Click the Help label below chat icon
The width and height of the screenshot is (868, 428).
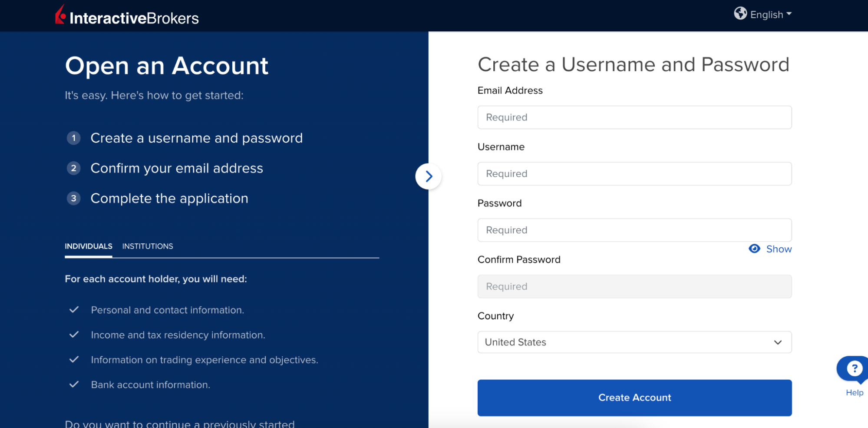(x=855, y=392)
